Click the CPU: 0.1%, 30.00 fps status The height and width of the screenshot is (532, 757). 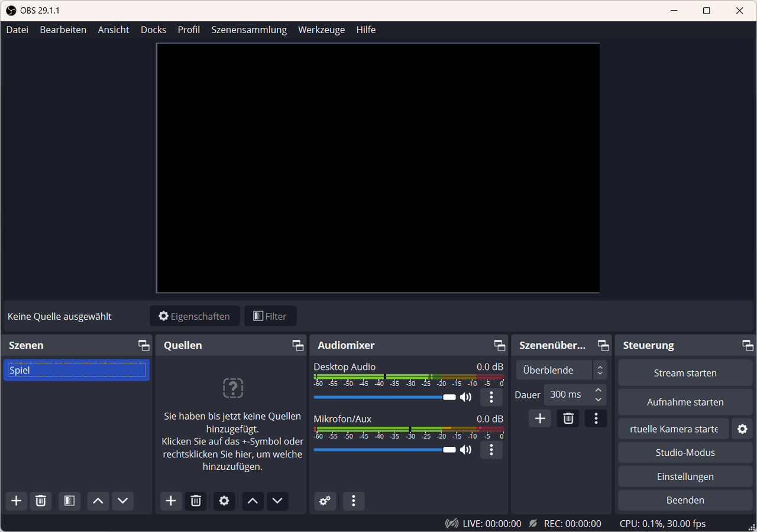662,524
